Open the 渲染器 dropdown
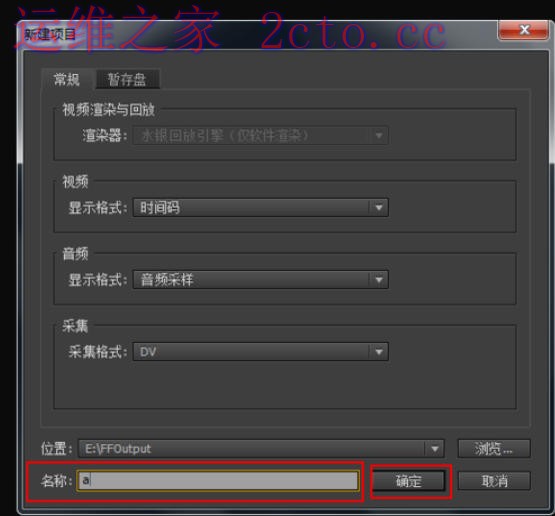 (x=261, y=136)
